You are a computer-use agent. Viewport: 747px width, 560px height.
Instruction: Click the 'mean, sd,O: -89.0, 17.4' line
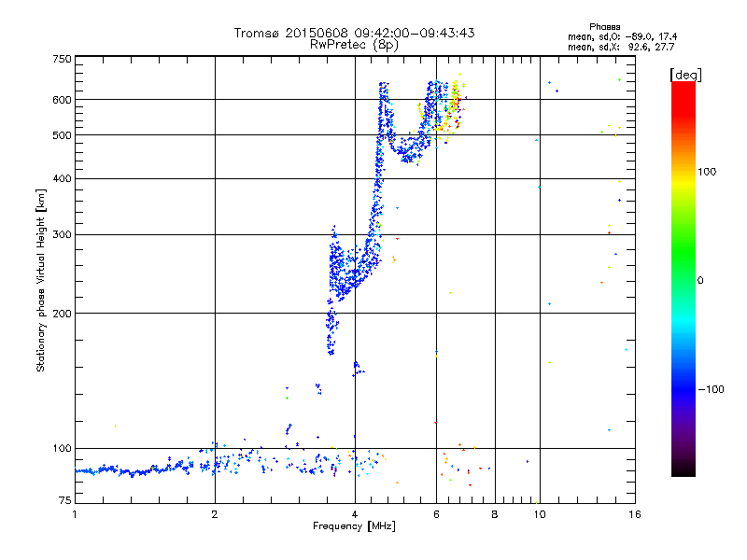622,37
